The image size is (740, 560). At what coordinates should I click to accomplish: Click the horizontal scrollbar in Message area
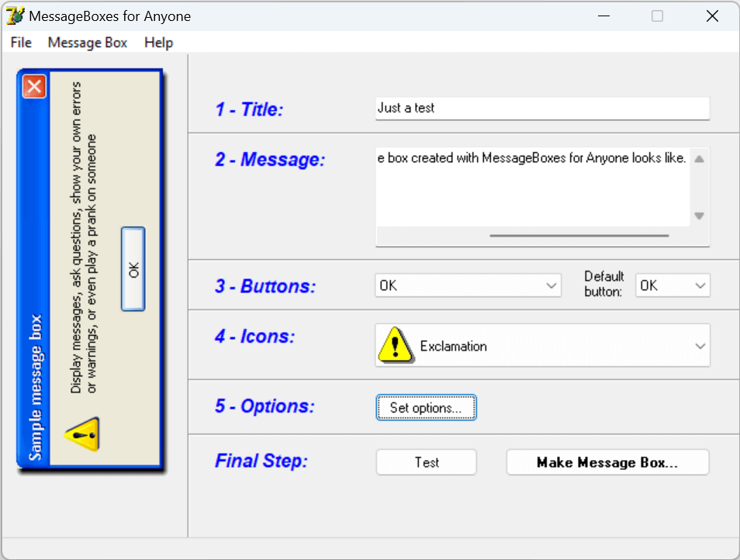click(x=579, y=236)
